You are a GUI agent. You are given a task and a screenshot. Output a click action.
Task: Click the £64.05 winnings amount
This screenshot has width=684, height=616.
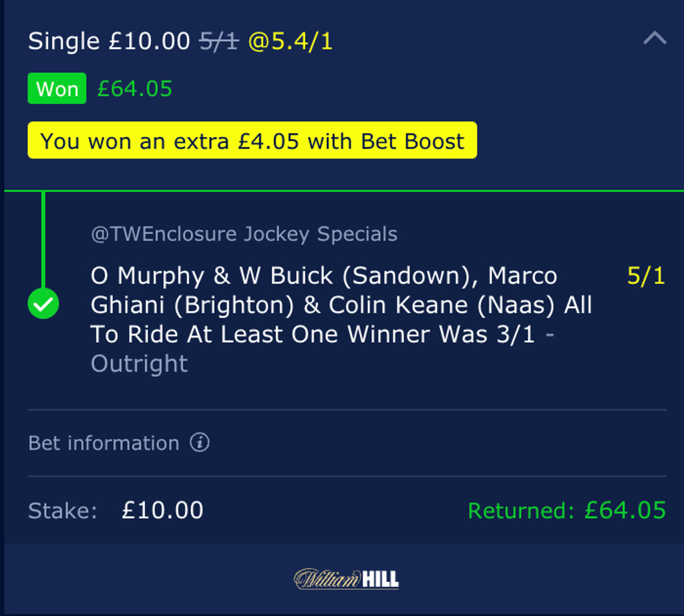(135, 89)
